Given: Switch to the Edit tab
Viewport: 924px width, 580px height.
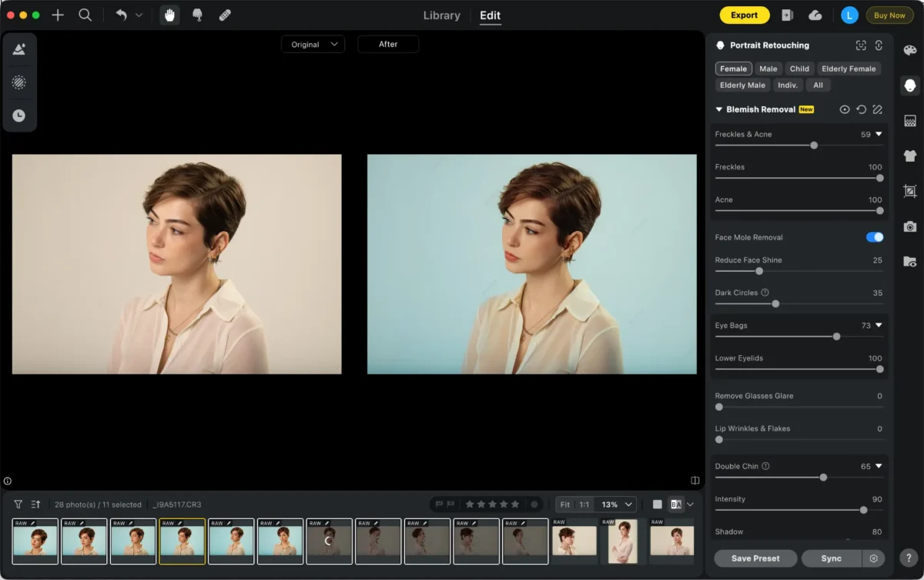Looking at the screenshot, I should 490,15.
